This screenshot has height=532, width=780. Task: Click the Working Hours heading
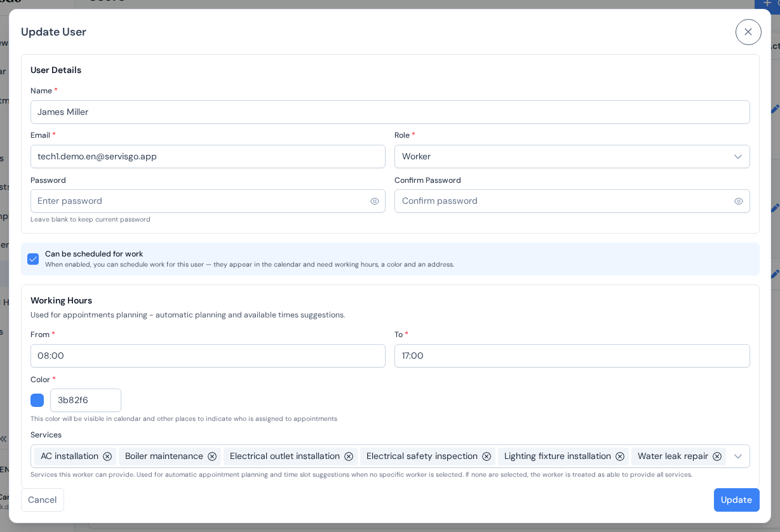tap(61, 301)
